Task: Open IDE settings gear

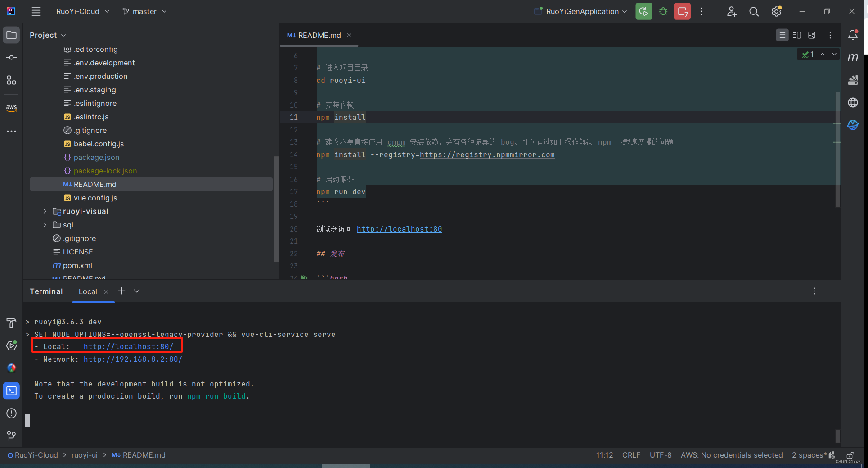Action: [x=777, y=12]
